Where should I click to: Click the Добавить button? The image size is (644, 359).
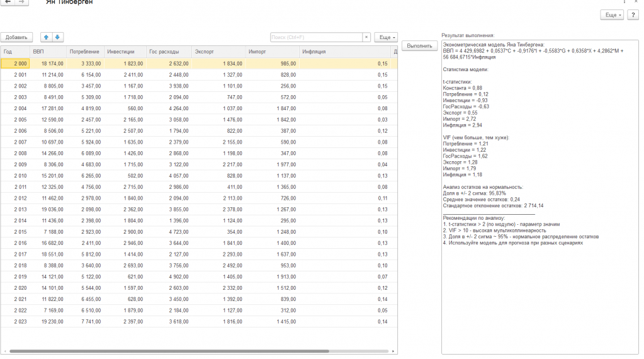(16, 37)
